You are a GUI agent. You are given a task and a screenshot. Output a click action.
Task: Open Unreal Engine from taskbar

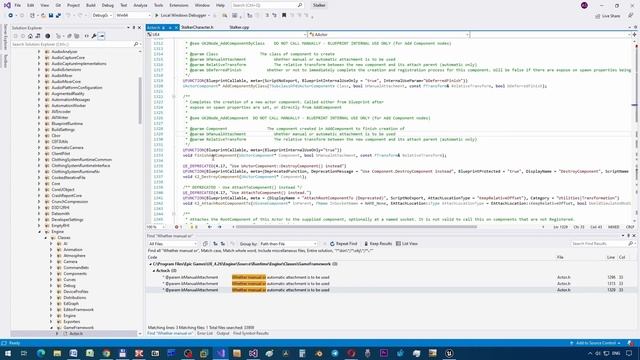click(x=449, y=353)
